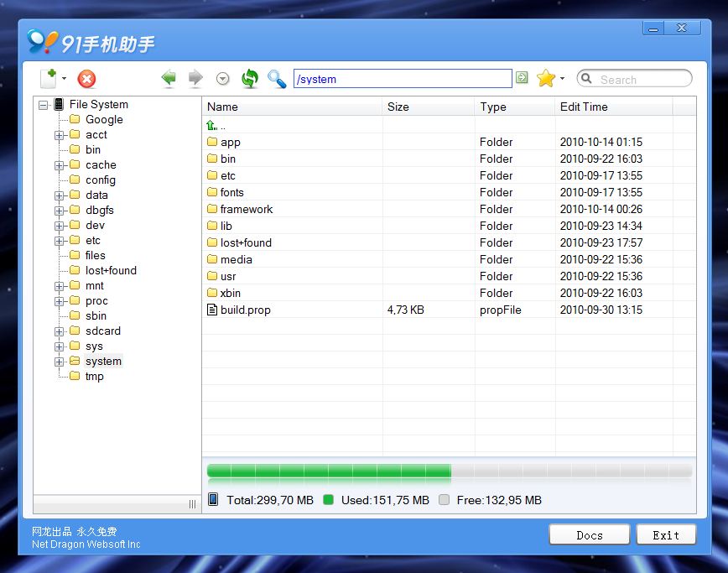
Task: Expand the cache folder in tree
Action: coord(59,165)
